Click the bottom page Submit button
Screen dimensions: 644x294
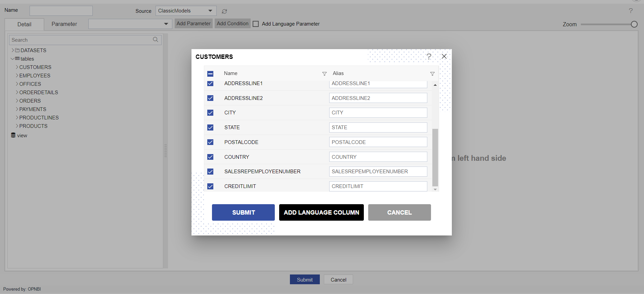click(x=305, y=280)
